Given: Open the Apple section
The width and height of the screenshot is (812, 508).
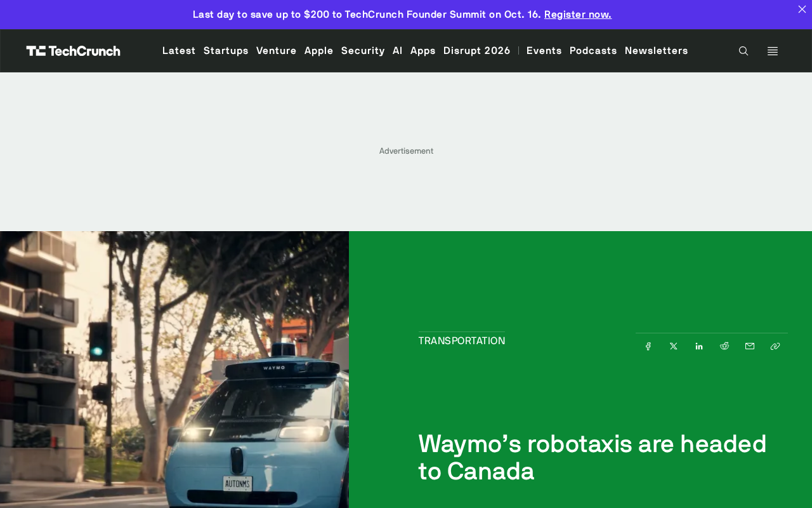Looking at the screenshot, I should tap(319, 50).
